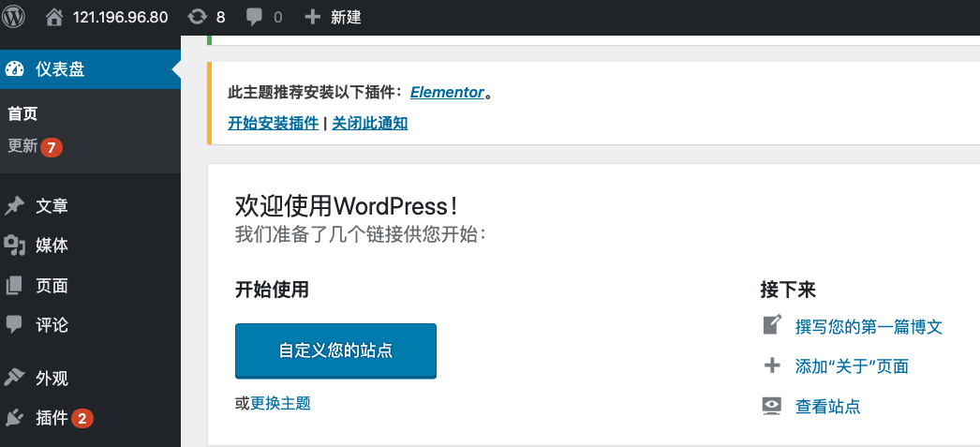This screenshot has width=980, height=447.
Task: Click the home icon beside 121.196.96.80
Action: (54, 17)
